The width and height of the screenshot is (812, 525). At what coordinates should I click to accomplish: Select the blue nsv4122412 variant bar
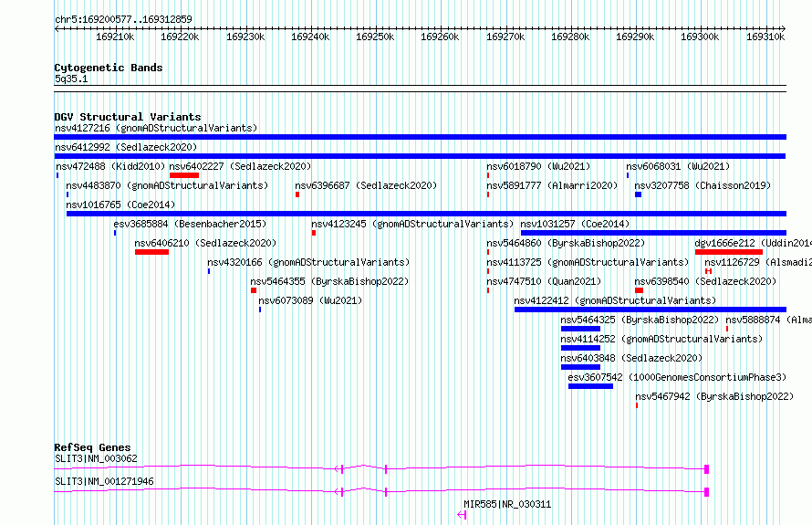tap(651, 310)
